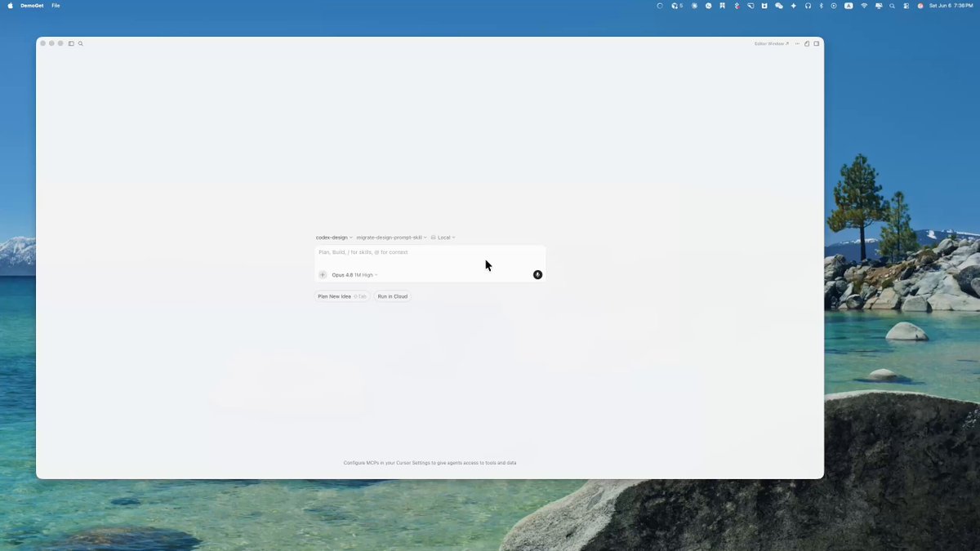The height and width of the screenshot is (551, 980).
Task: Click the WeChat menu bar icon
Action: 778,6
